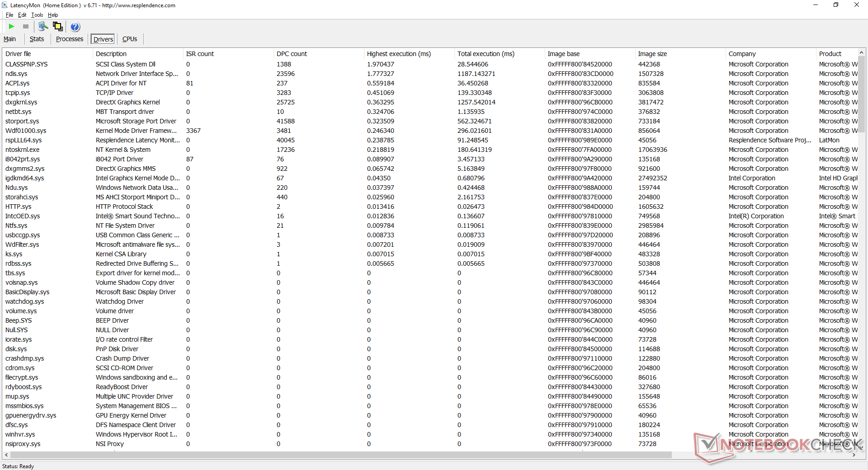Screen dimensions: 868x470
Task: Click 'Crash Dump Driver' description cell
Action: pos(123,358)
